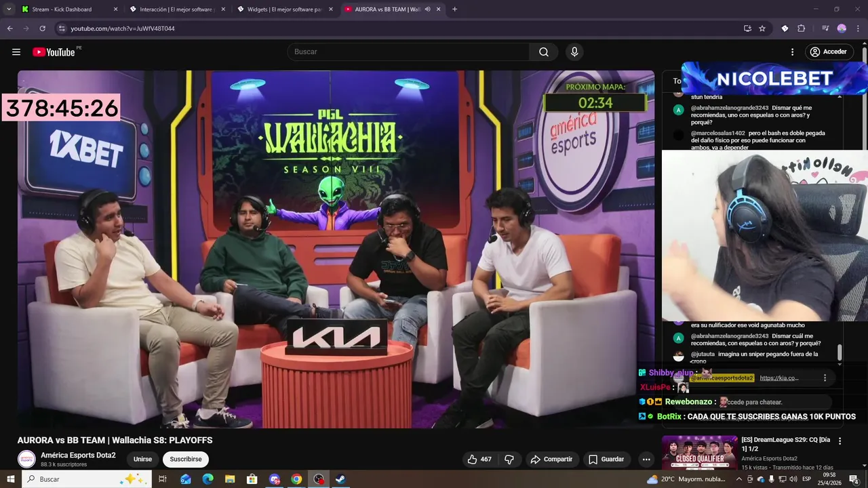Image resolution: width=868 pixels, height=488 pixels.
Task: Click the Acceder sign-in button
Action: [828, 52]
